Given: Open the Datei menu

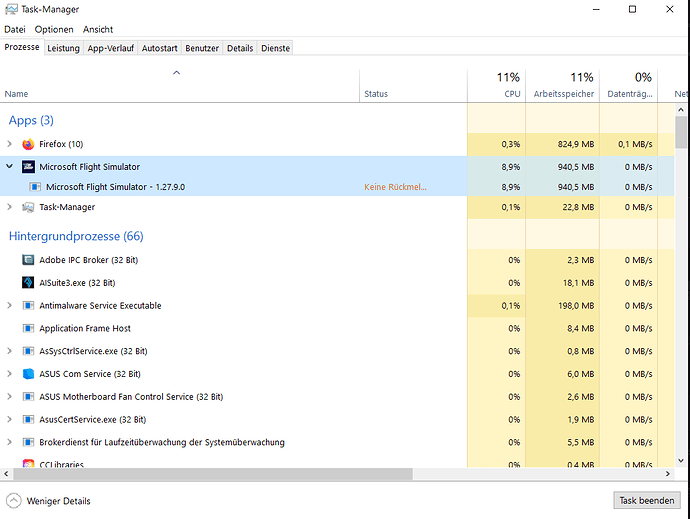Looking at the screenshot, I should click(15, 29).
